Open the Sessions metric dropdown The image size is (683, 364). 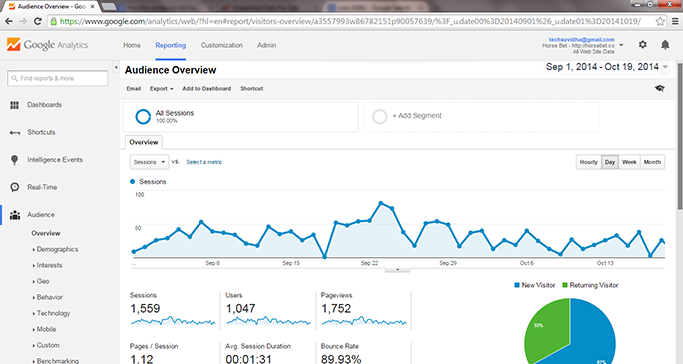(x=149, y=162)
